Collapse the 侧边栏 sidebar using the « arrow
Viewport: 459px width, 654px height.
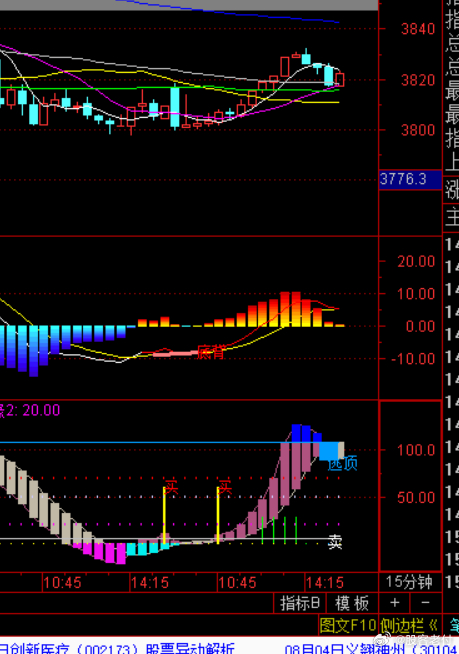click(x=434, y=625)
